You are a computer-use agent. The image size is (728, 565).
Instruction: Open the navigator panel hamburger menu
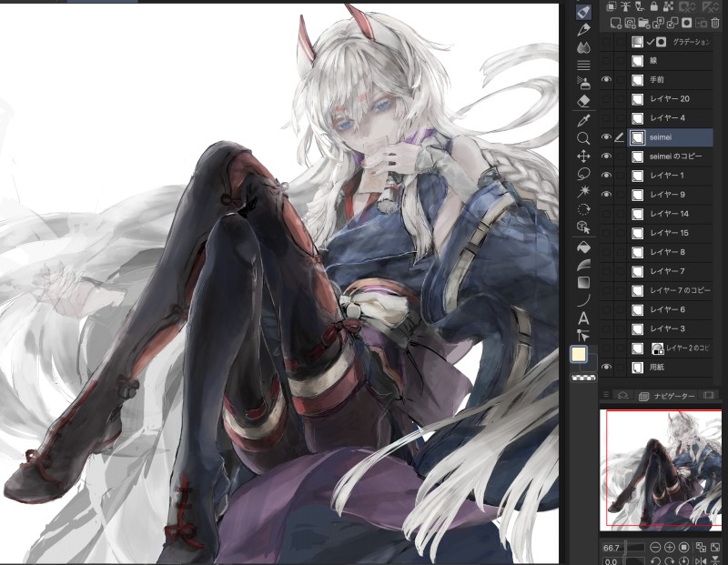pos(605,395)
